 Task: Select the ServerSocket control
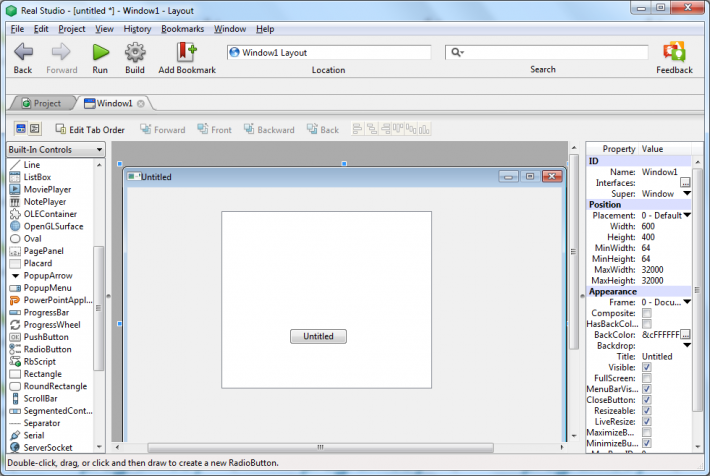click(48, 447)
